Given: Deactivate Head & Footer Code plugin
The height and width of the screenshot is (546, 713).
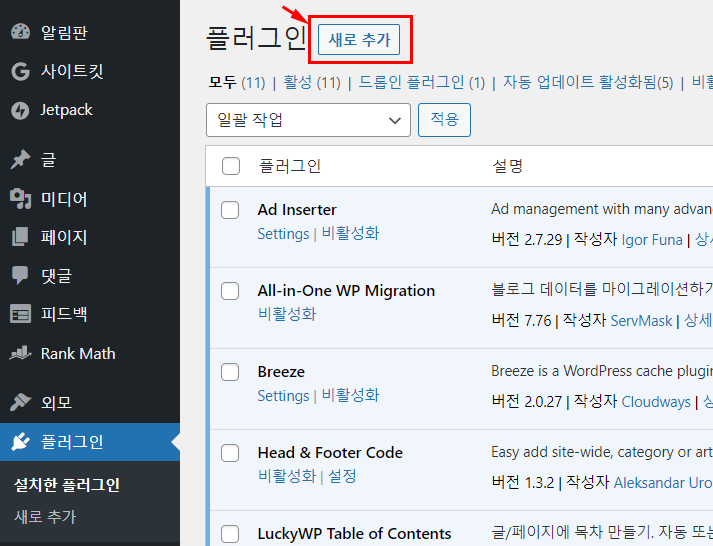Looking at the screenshot, I should pos(287,476).
